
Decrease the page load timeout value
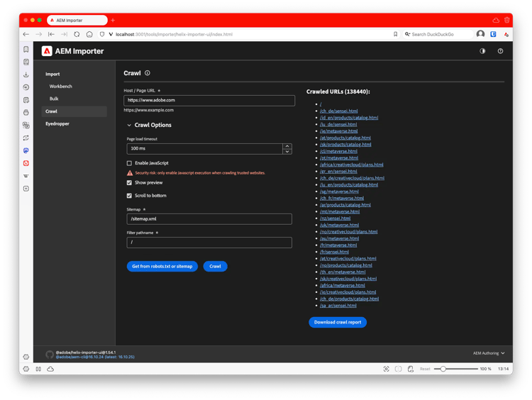click(287, 151)
